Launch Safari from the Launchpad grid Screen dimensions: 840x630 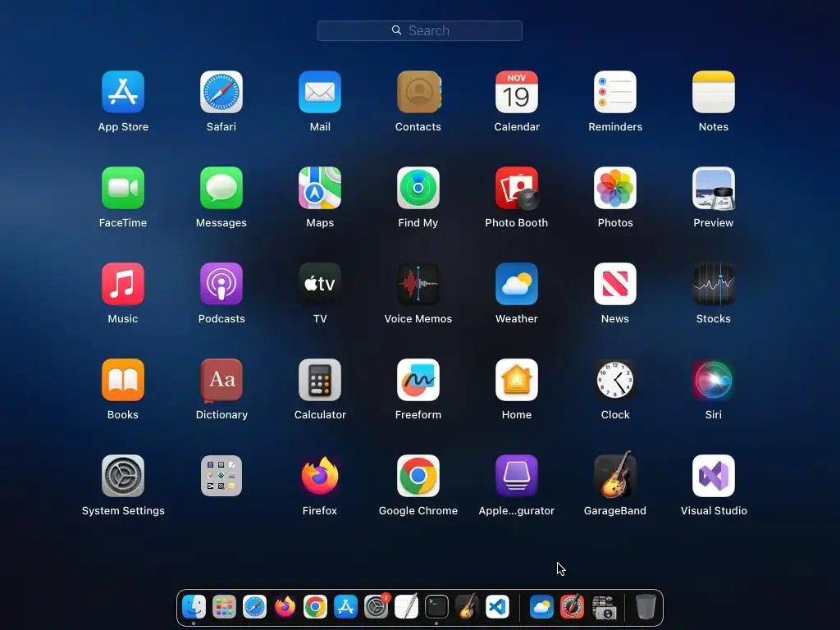click(221, 92)
